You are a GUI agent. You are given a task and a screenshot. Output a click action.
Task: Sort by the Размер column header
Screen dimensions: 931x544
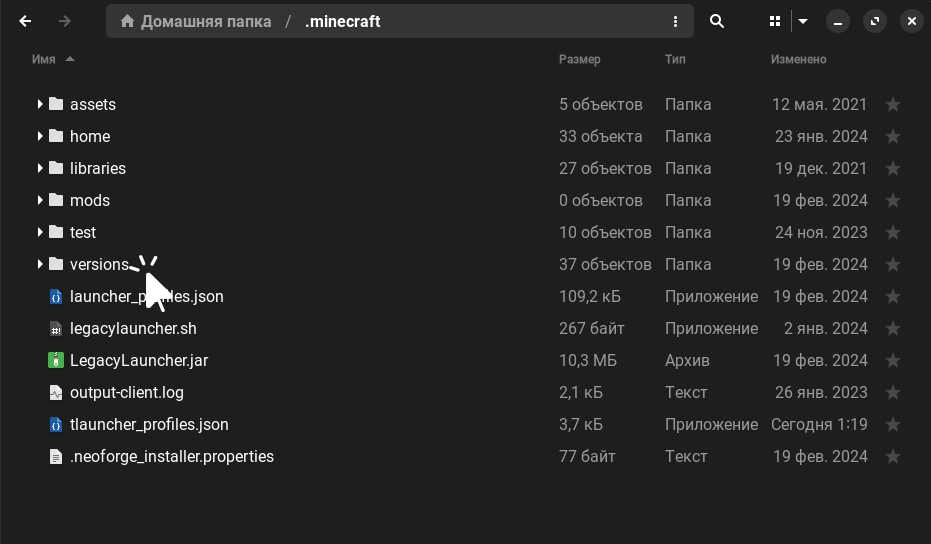[x=580, y=59]
